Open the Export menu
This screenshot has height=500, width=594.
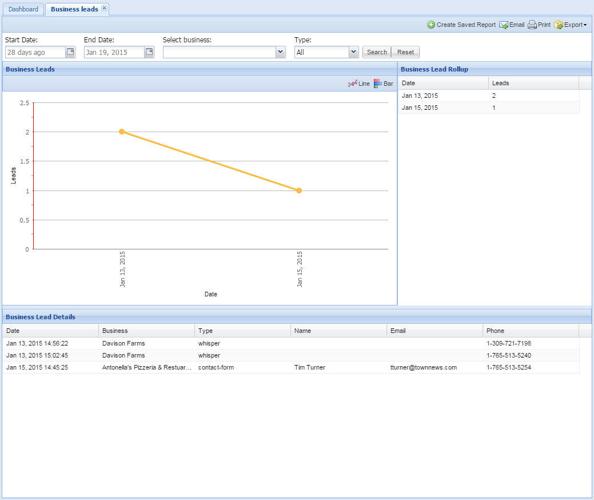pos(570,25)
